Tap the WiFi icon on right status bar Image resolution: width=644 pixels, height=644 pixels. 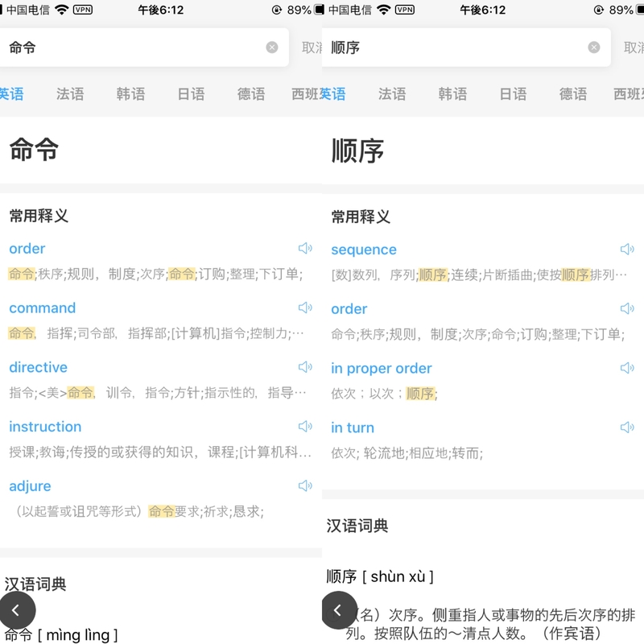[384, 10]
